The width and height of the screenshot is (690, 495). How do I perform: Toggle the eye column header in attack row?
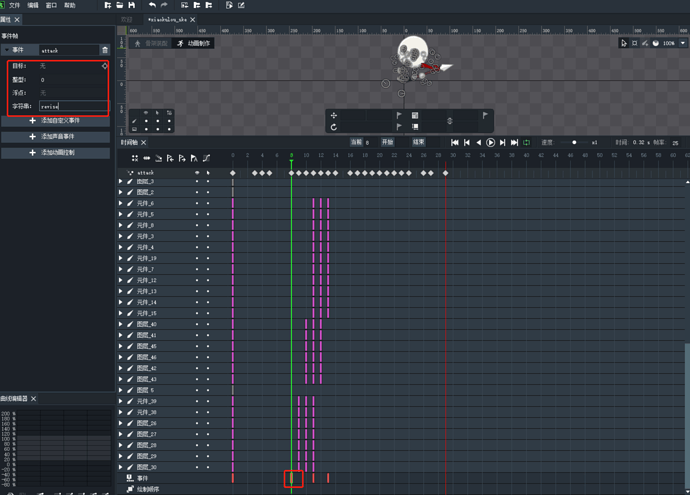tap(197, 173)
